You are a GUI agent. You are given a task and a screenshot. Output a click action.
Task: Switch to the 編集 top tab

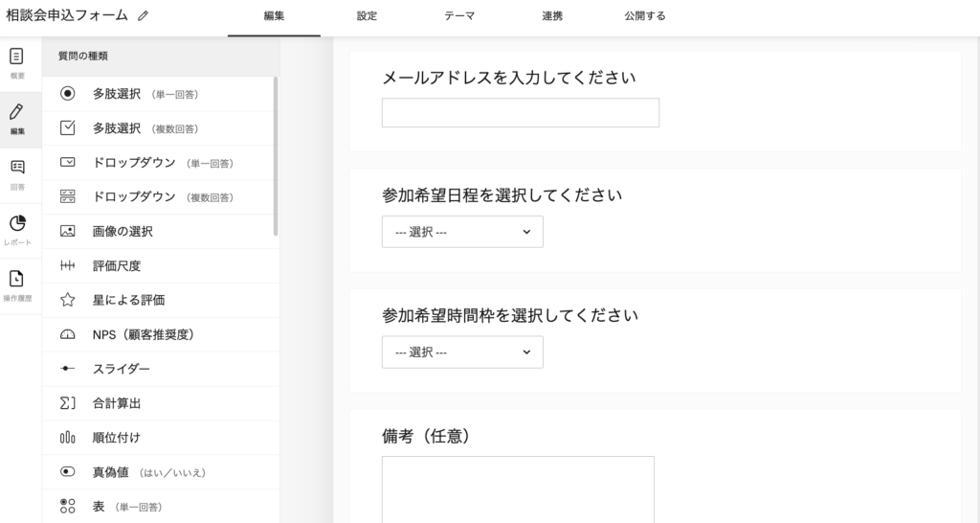coord(274,16)
